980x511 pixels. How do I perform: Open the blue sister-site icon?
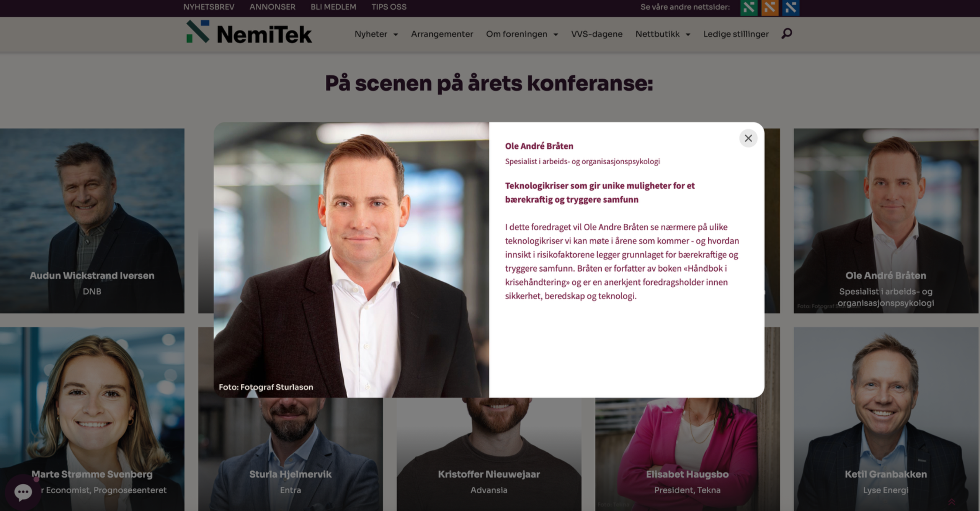(791, 7)
